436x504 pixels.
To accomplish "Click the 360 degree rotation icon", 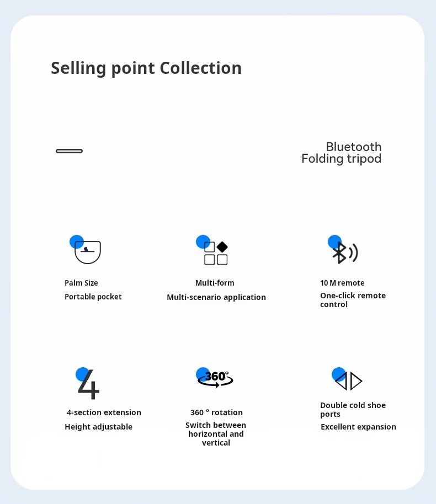I will 215,378.
